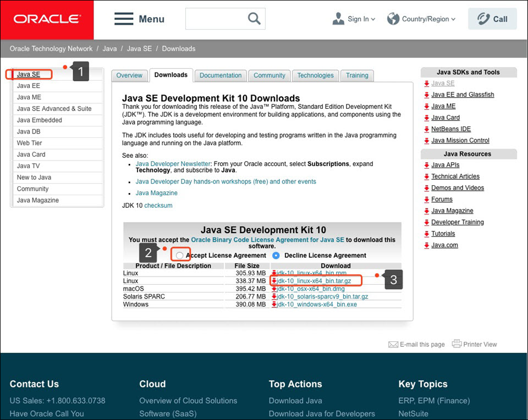The width and height of the screenshot is (528, 420).
Task: Click inside the search input field
Action: click(x=215, y=19)
